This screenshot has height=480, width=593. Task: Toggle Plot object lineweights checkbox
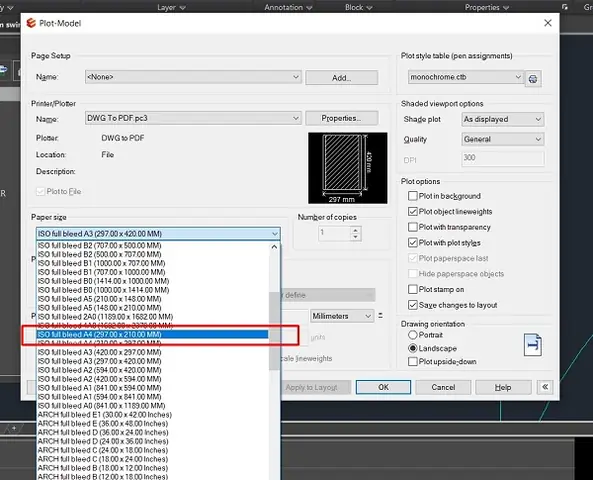pyautogui.click(x=413, y=211)
